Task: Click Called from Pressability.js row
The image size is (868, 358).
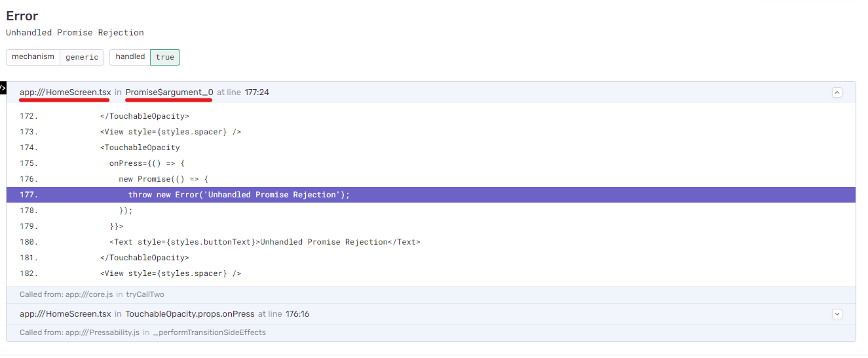Action: tap(431, 333)
